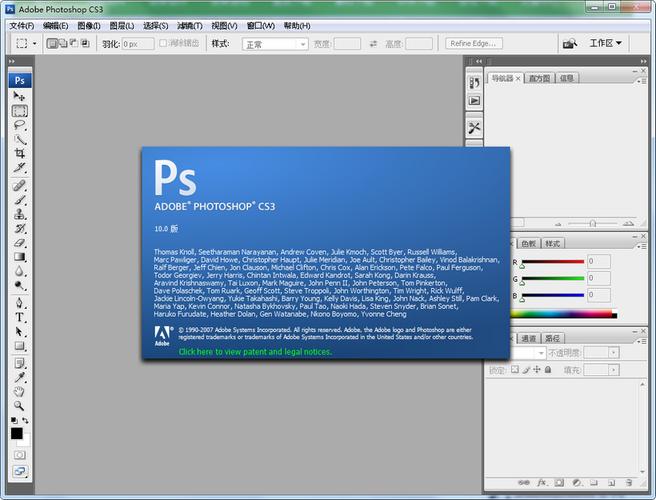
Task: Open the 样式 style dropdown
Action: (274, 44)
